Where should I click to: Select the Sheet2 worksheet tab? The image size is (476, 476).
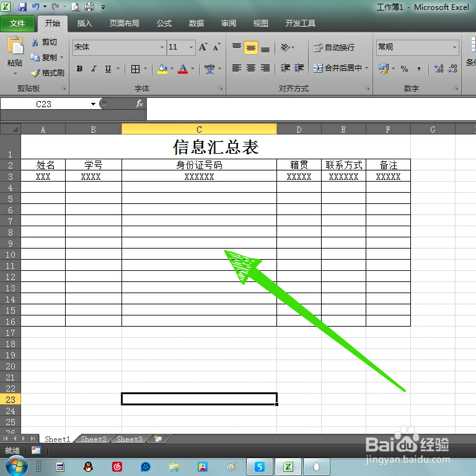point(94,439)
